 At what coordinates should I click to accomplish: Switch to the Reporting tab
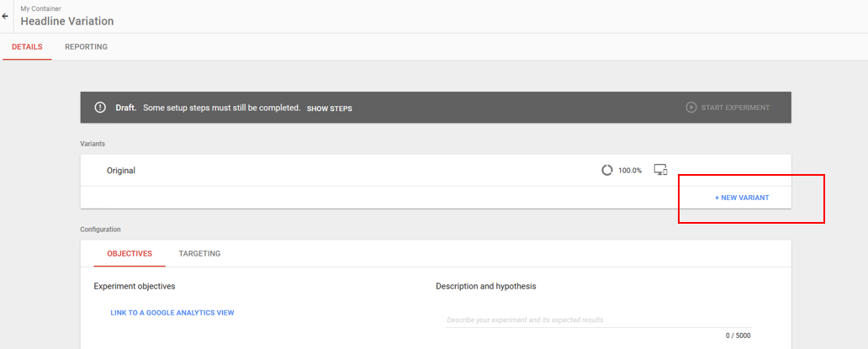pos(86,47)
